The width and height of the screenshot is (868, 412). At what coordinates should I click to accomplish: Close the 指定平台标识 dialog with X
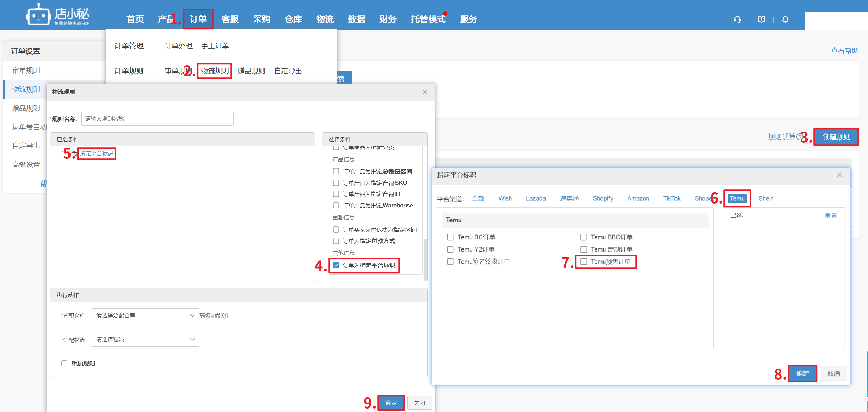coord(839,175)
